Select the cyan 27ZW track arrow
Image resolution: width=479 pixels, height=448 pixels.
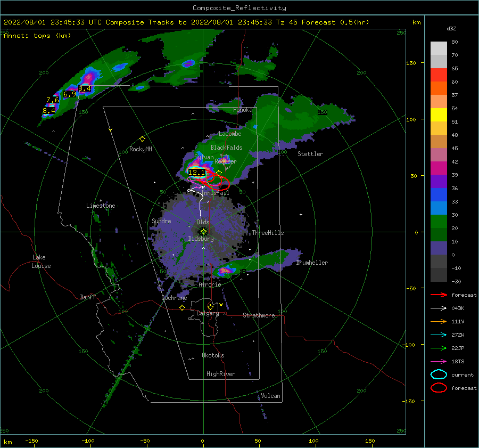[439, 335]
